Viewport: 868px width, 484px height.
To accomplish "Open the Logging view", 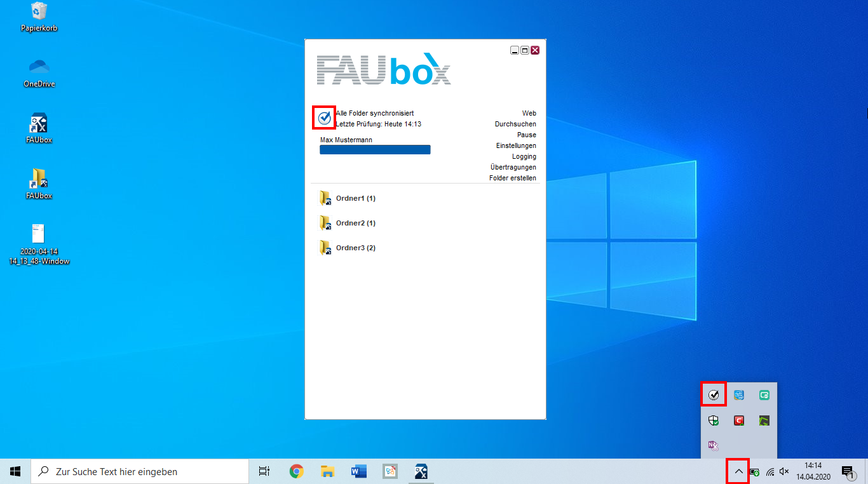I will click(524, 156).
